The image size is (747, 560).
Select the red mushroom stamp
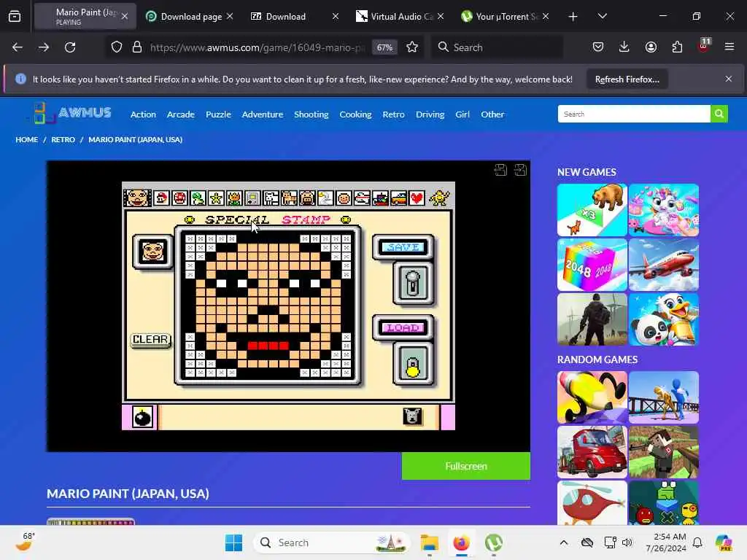click(179, 198)
